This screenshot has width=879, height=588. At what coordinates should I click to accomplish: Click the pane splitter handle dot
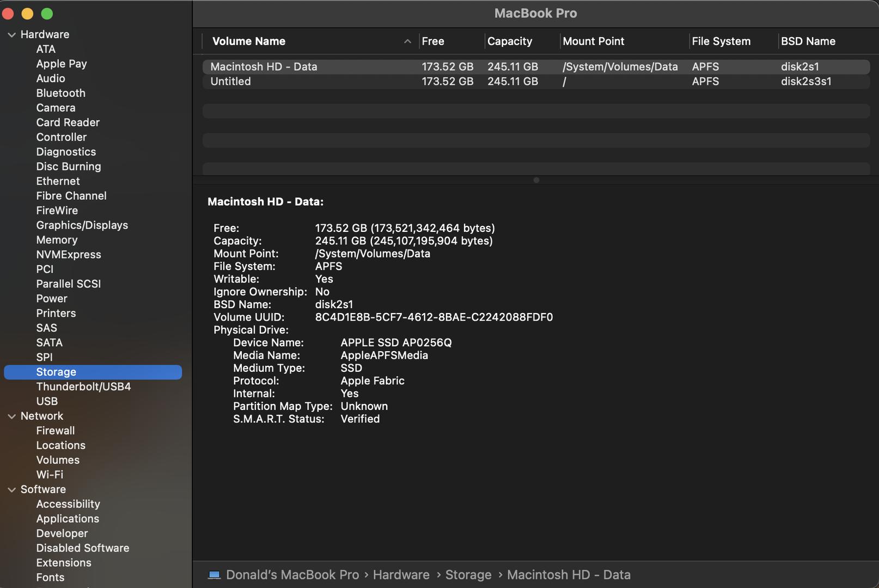tap(536, 180)
